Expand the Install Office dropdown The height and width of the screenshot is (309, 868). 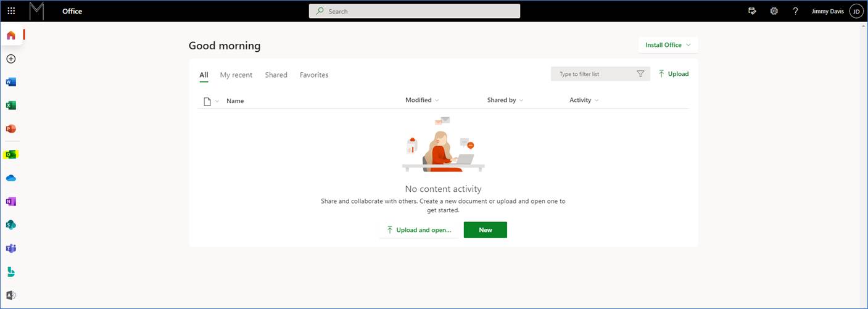click(x=669, y=45)
